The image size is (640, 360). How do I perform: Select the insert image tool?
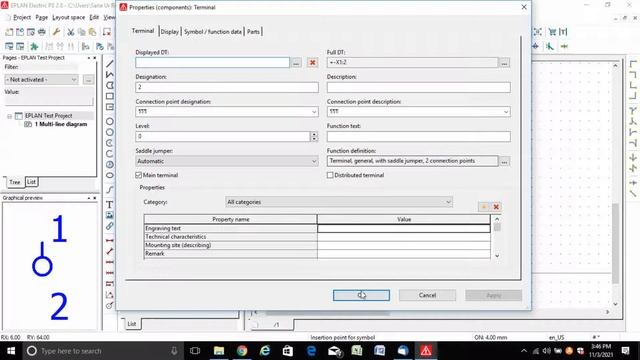click(110, 215)
